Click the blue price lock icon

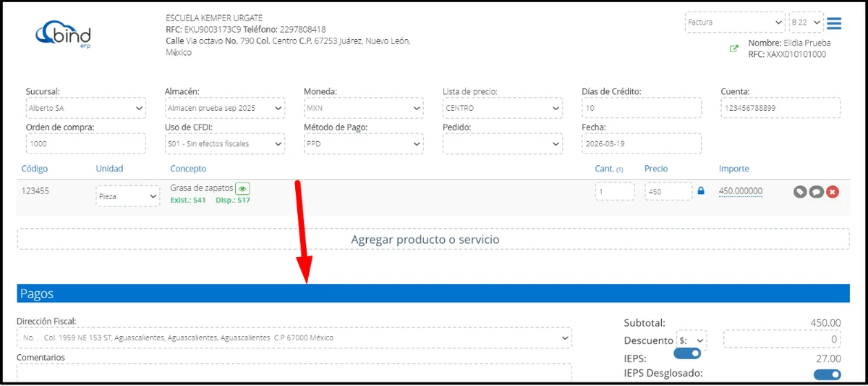pyautogui.click(x=700, y=191)
